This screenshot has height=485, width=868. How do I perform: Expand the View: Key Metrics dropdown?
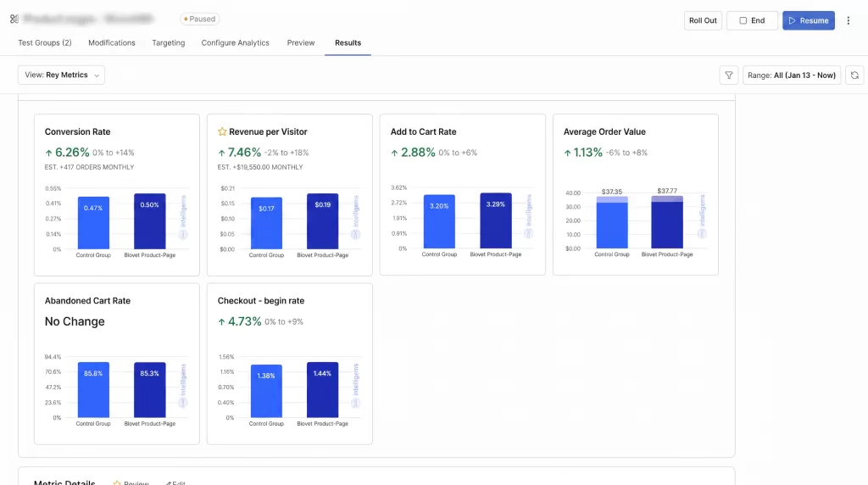point(61,75)
